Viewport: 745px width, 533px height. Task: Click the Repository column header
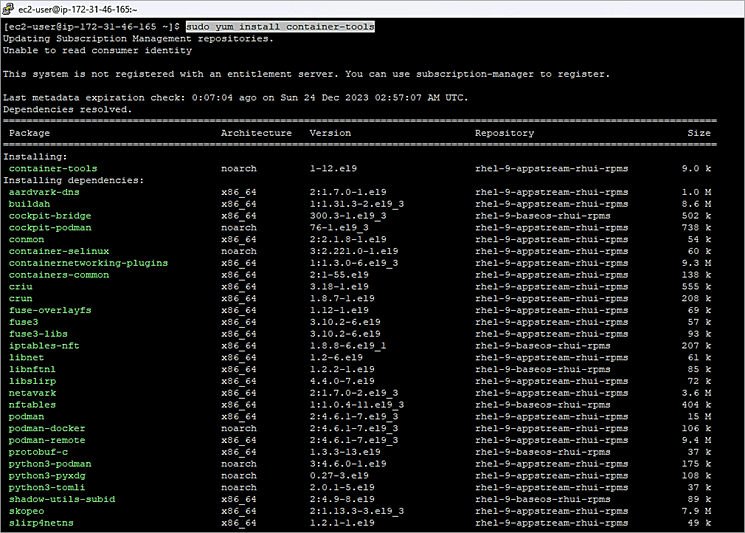(504, 133)
